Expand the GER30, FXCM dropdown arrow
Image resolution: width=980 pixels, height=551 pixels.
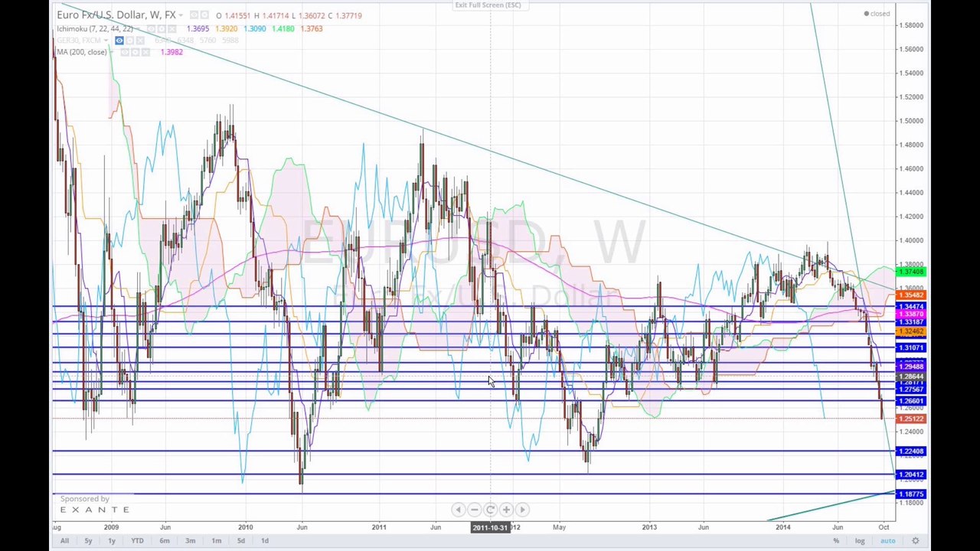pos(106,41)
